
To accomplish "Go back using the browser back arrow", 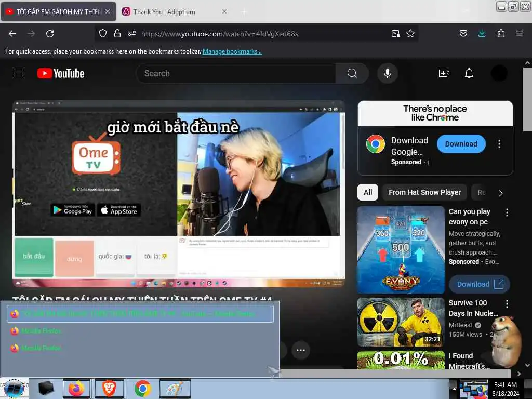I will (12, 34).
